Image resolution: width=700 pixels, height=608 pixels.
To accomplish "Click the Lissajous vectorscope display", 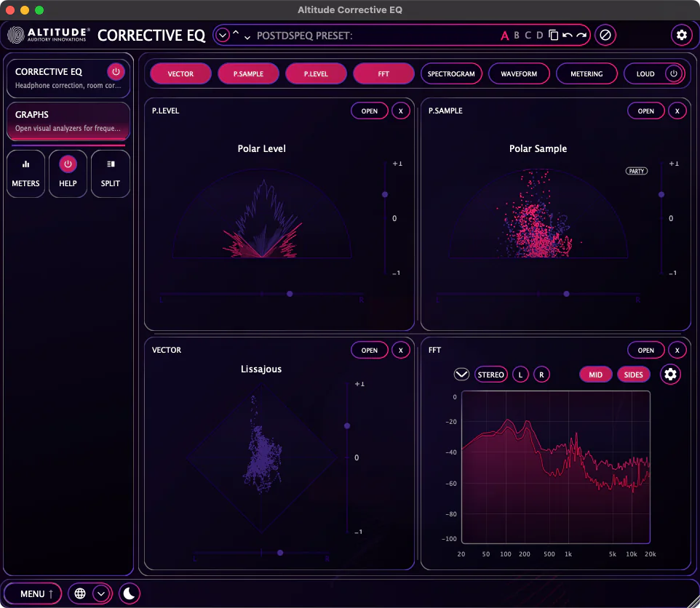I will [x=262, y=457].
